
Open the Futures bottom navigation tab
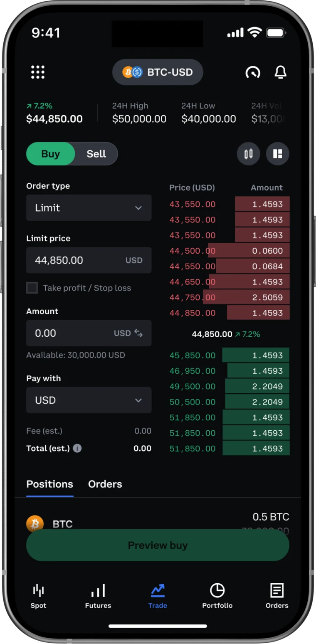pyautogui.click(x=98, y=595)
